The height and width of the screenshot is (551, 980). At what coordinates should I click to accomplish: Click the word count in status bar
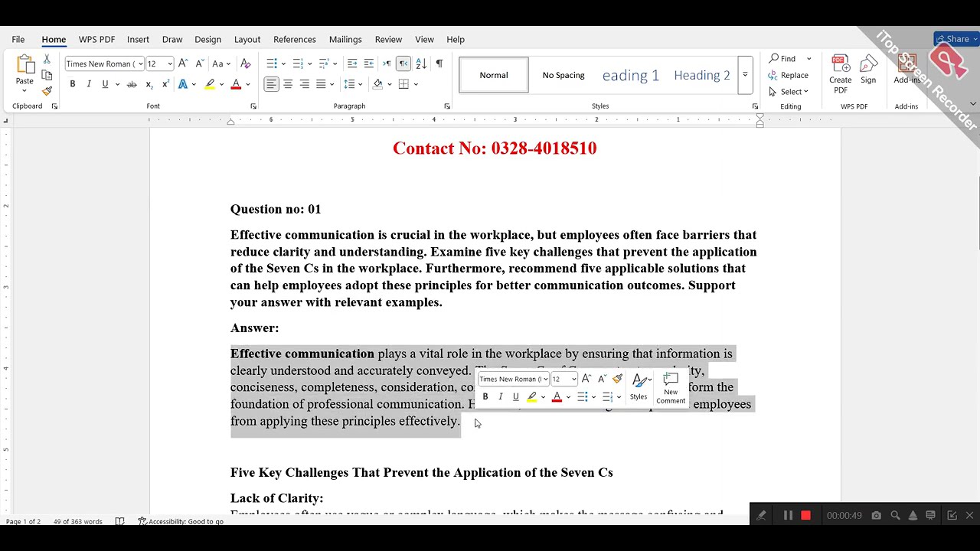pyautogui.click(x=77, y=521)
